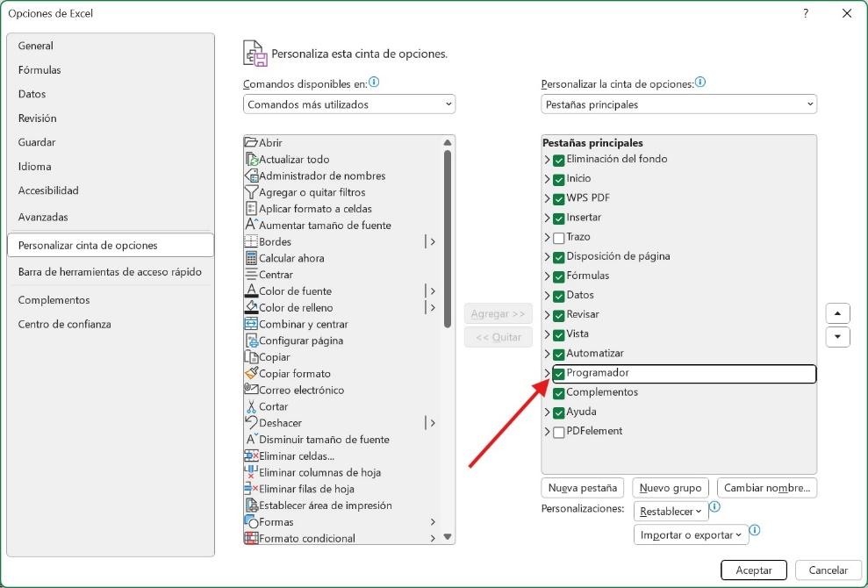Image resolution: width=868 pixels, height=588 pixels.
Task: Click the Combinar y centrar icon
Action: pos(251,324)
